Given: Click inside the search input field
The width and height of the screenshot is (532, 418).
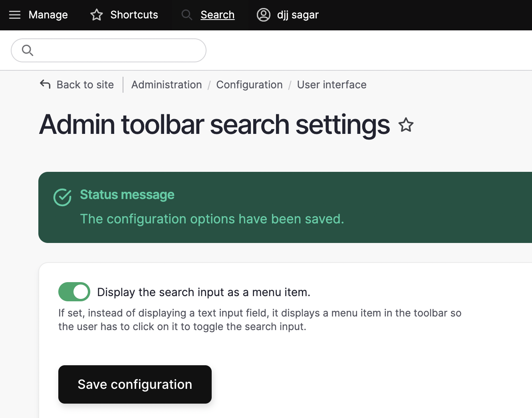Looking at the screenshot, I should coord(112,50).
